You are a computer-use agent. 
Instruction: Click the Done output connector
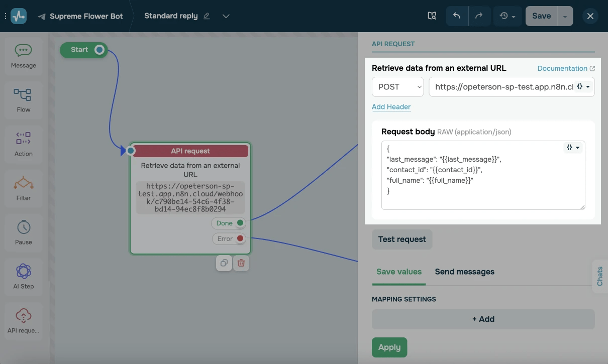(x=240, y=223)
